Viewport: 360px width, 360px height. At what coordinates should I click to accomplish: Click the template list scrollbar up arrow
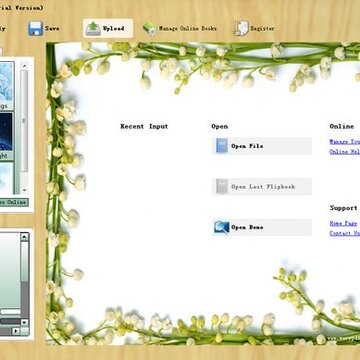24,65
